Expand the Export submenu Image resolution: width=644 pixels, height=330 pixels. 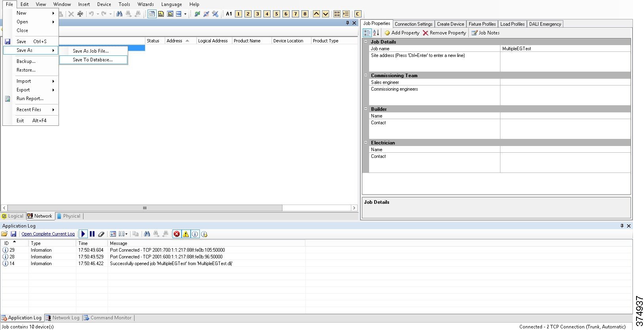(31, 90)
